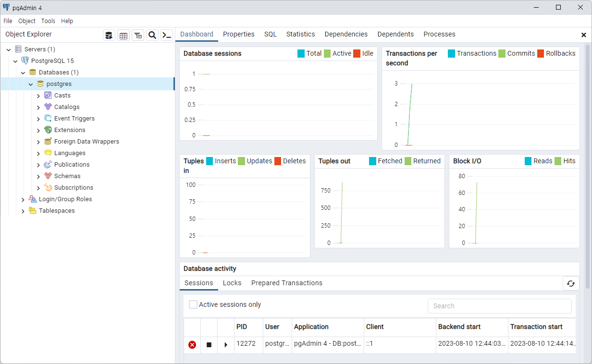Click the Subscriptions node icon
The width and height of the screenshot is (592, 364).
pyautogui.click(x=48, y=188)
